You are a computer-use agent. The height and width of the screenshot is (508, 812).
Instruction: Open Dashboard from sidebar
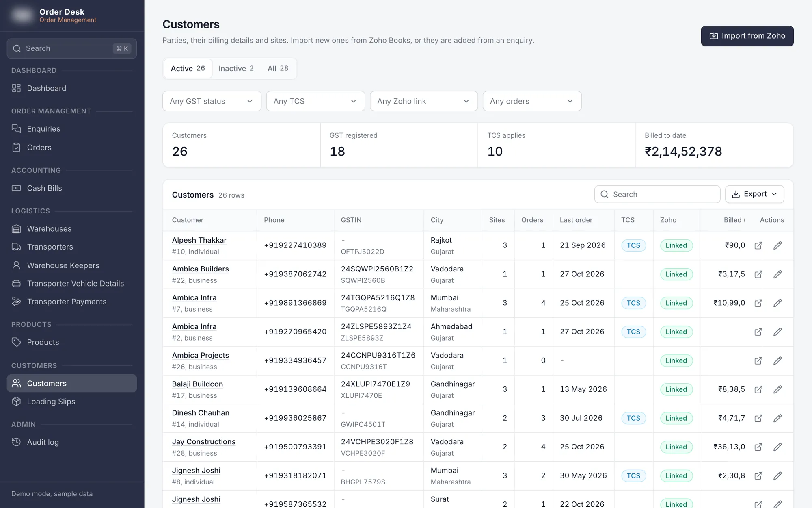(x=72, y=88)
